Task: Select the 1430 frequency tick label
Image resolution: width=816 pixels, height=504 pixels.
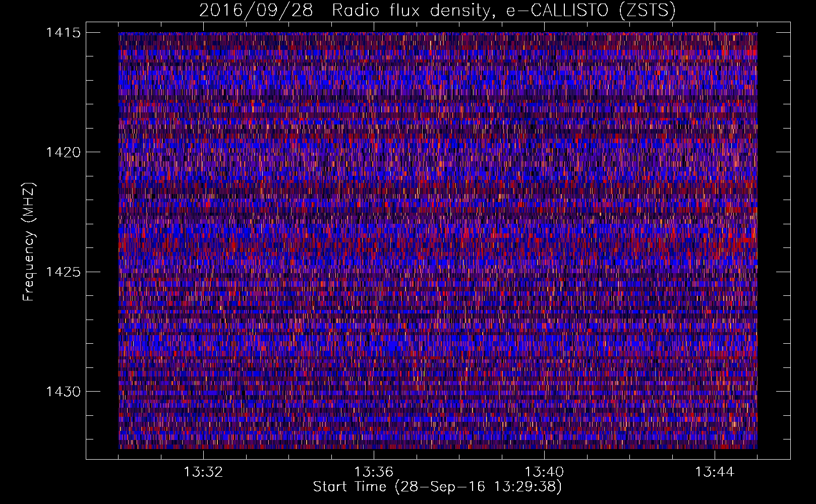Action: coord(63,392)
